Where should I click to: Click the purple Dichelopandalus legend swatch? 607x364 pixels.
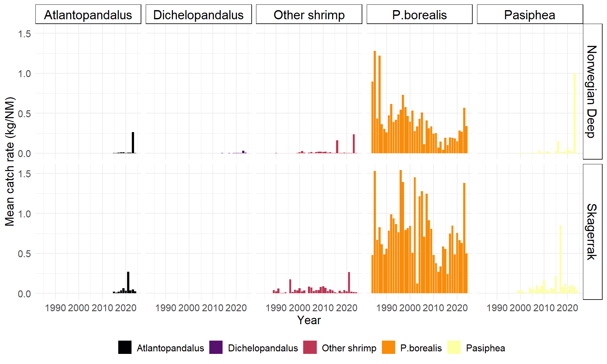pos(216,347)
